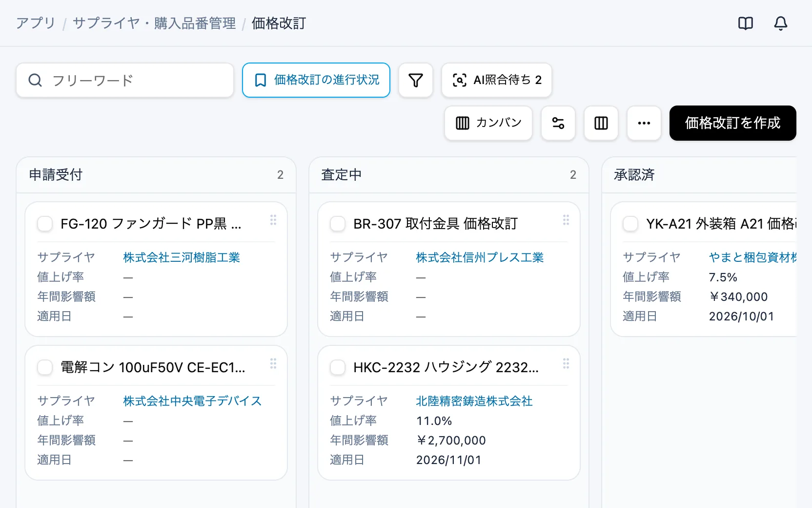Open card BR-307 取付金具 価格改訂 title

pos(435,224)
